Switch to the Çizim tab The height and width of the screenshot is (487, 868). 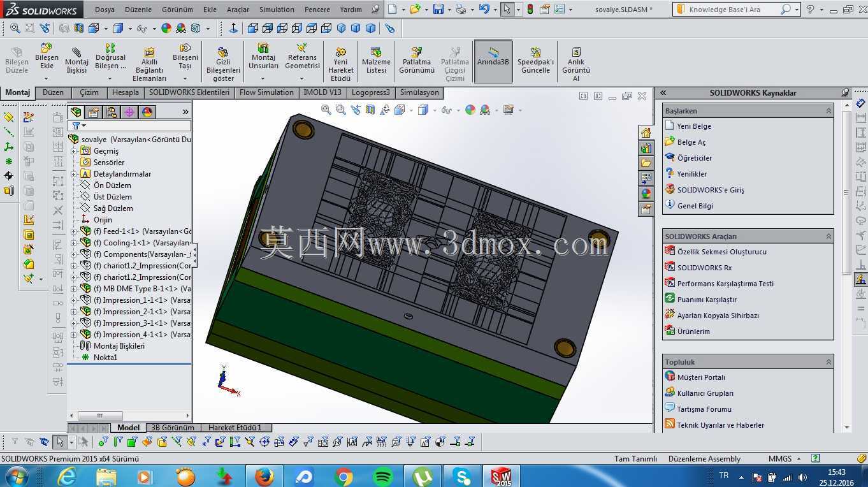coord(89,92)
